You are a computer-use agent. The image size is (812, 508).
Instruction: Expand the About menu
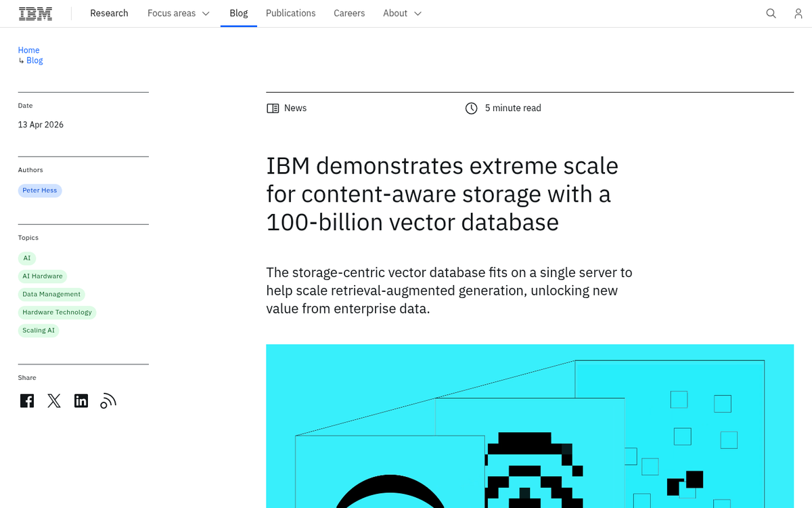point(402,14)
